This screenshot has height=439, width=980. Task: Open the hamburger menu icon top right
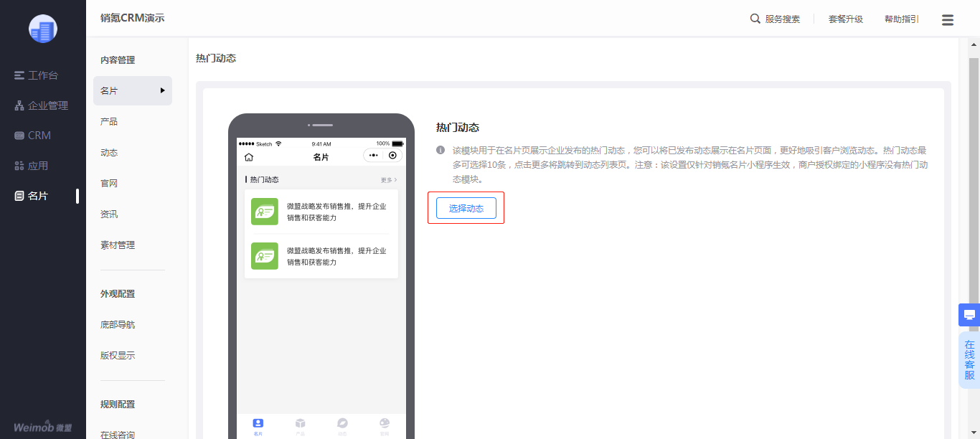[948, 19]
